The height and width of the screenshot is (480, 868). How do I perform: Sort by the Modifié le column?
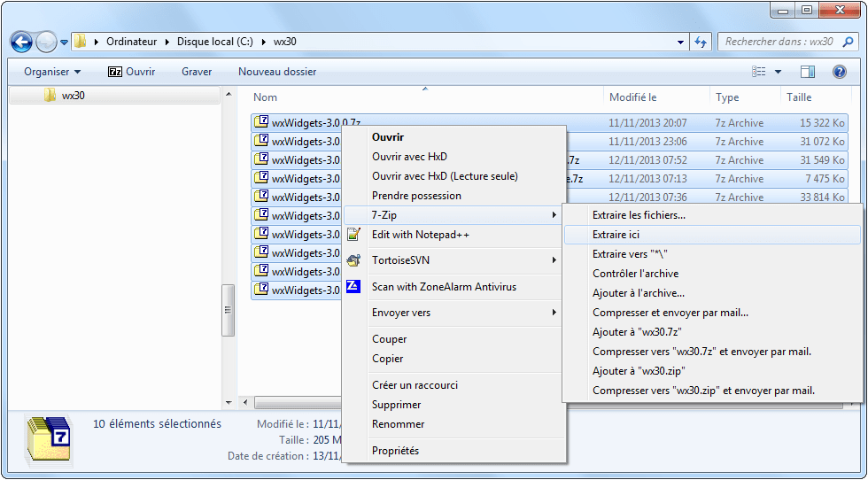[632, 97]
